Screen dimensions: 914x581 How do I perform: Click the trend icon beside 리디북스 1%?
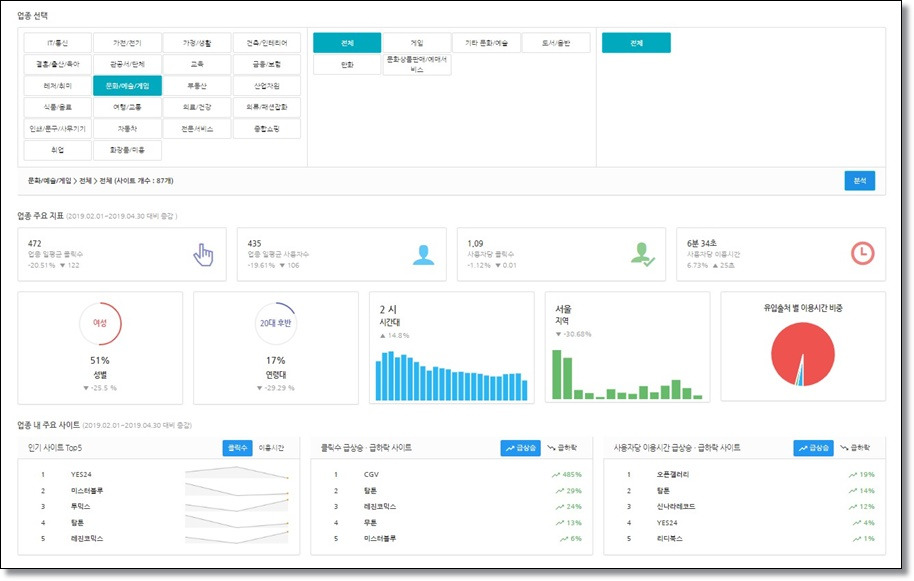tap(856, 539)
